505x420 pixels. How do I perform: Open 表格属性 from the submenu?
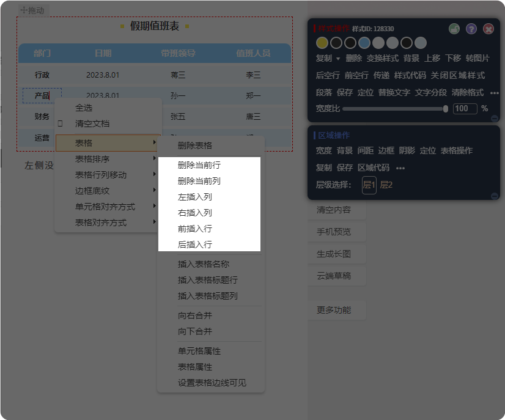195,367
